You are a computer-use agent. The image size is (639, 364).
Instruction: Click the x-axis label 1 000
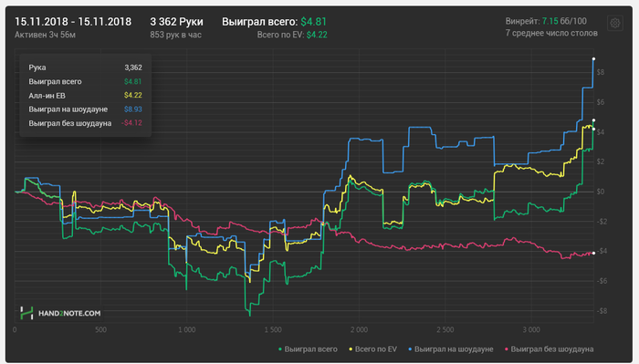point(186,330)
